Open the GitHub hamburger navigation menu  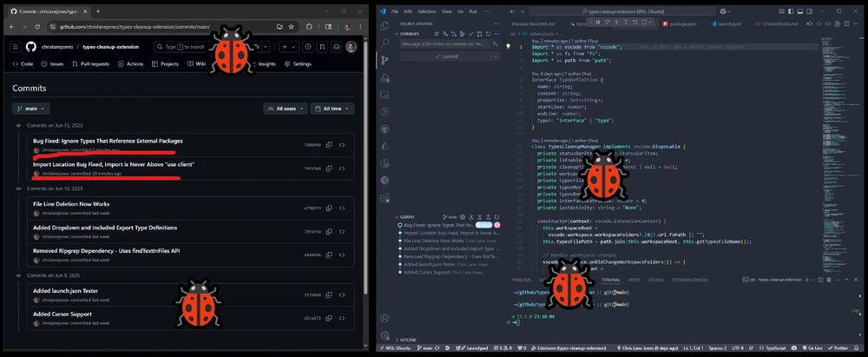click(16, 47)
